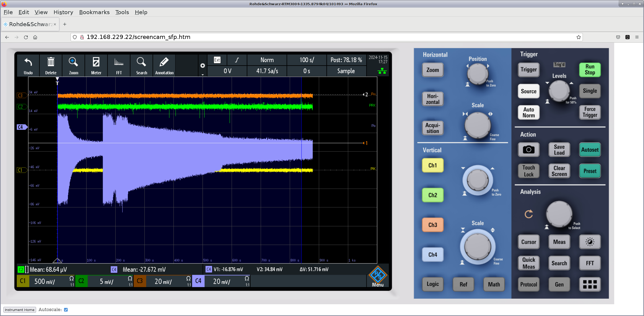This screenshot has height=316, width=644.
Task: Toggle Auto Norm trigger mode
Action: [x=528, y=112]
